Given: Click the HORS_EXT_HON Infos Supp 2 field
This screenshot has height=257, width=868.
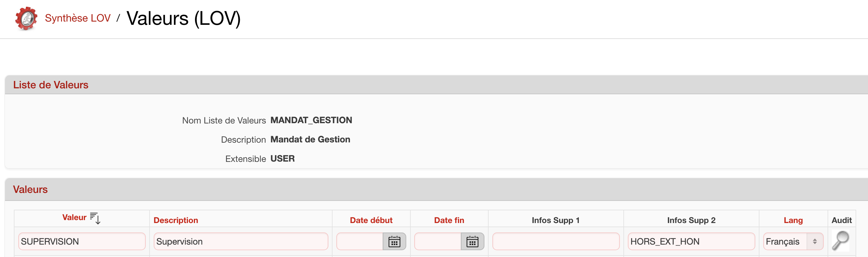Looking at the screenshot, I should pos(691,241).
